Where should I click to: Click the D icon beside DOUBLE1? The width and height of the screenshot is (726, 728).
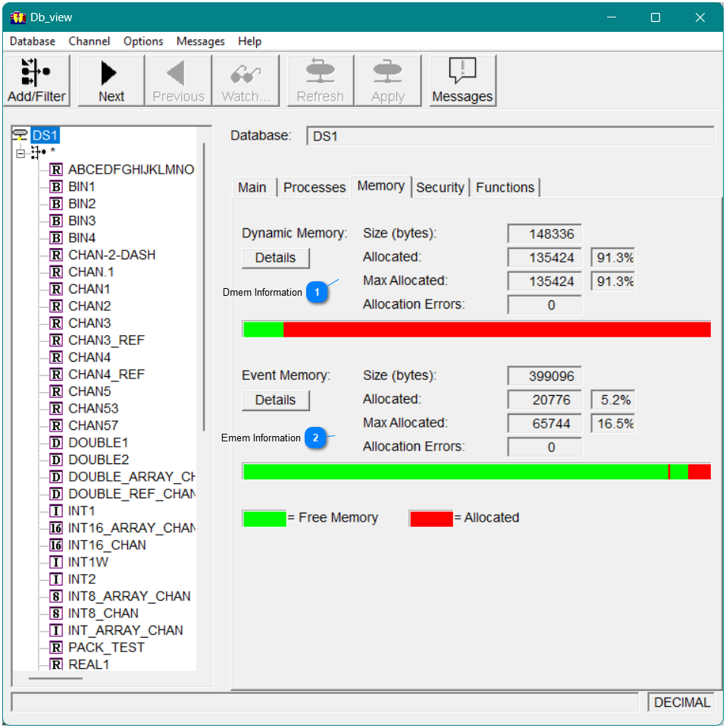click(x=56, y=442)
